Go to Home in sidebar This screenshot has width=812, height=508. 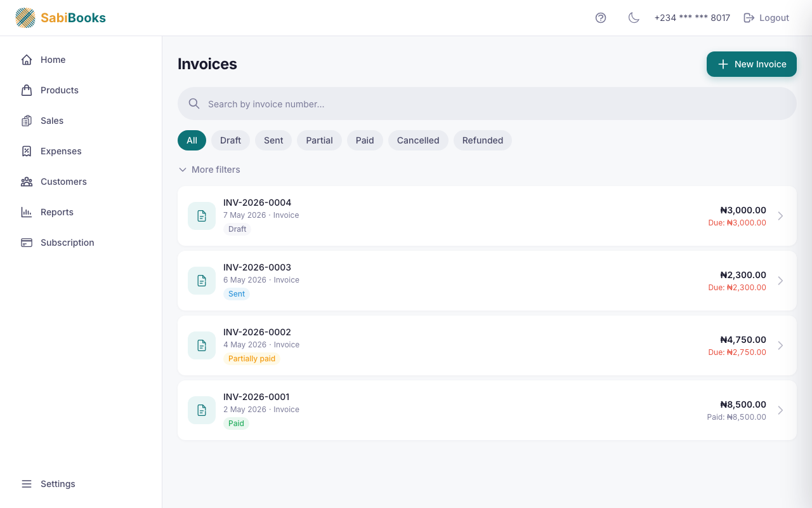click(x=81, y=60)
